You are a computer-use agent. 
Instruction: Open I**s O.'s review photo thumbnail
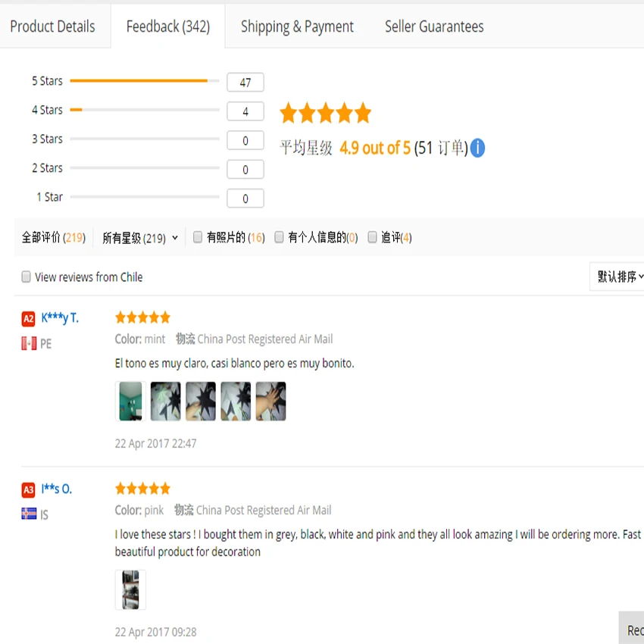point(130,589)
